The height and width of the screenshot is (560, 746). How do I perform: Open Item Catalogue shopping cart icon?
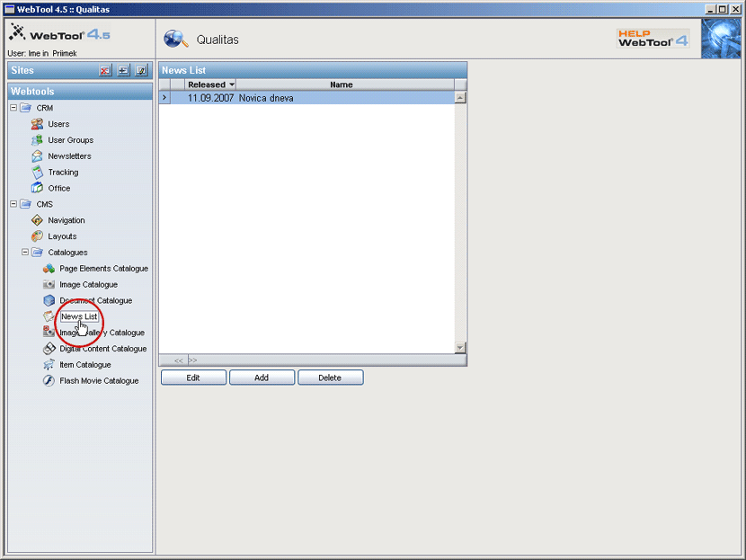point(49,365)
